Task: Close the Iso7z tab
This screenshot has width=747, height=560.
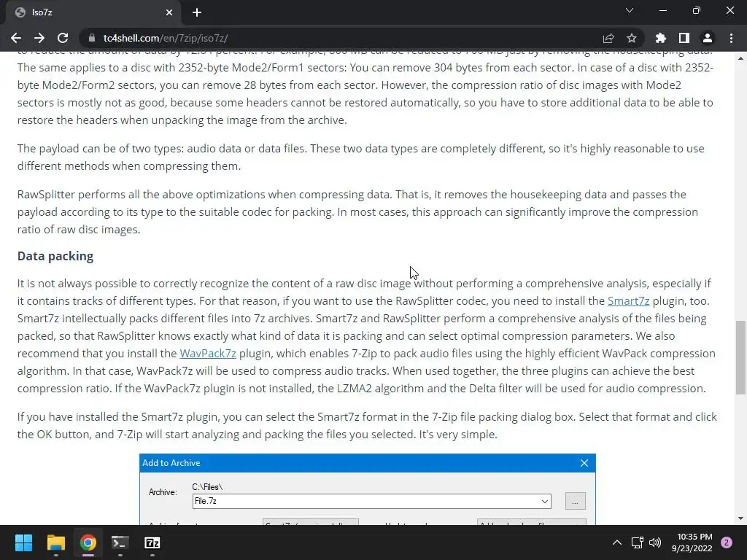Action: coord(169,12)
